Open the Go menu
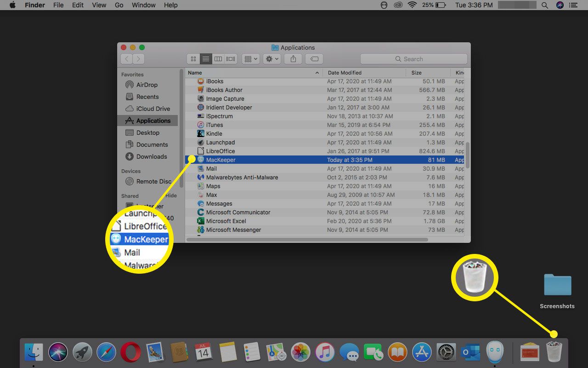 [119, 5]
